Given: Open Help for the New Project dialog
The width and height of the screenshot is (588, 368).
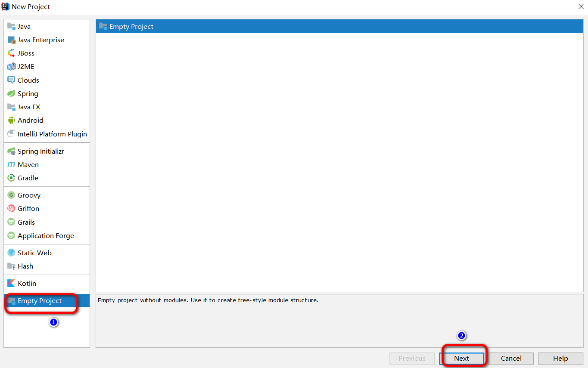Looking at the screenshot, I should pos(560,358).
